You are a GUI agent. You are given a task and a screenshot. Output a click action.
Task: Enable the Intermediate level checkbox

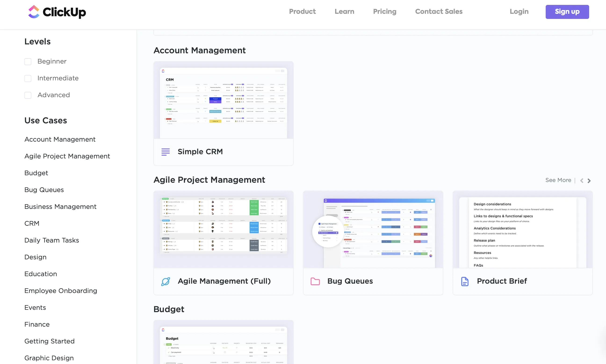pos(28,78)
